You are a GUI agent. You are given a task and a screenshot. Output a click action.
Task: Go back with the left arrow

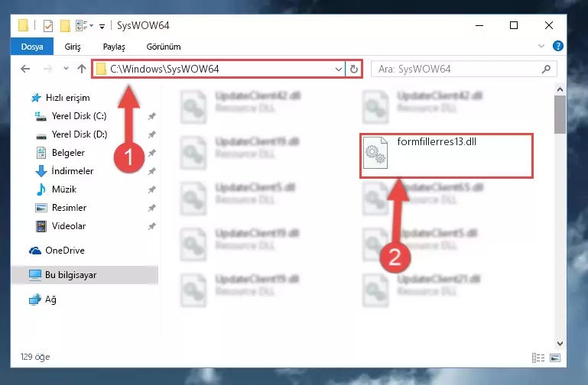[25, 69]
